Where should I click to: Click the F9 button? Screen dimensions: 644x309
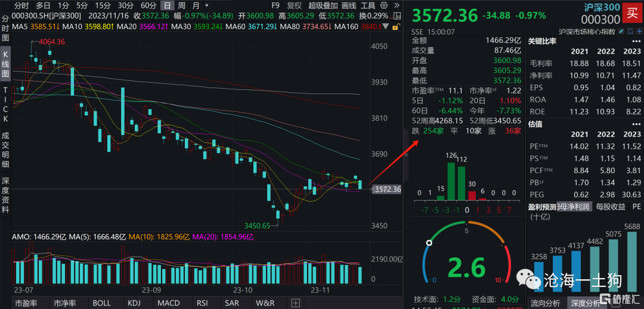(x=275, y=5)
